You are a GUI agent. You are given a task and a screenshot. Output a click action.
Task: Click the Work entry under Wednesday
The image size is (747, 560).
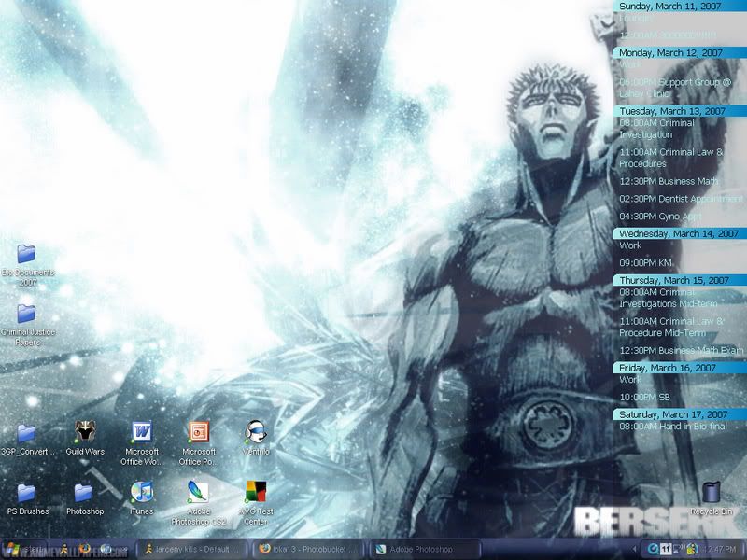630,245
